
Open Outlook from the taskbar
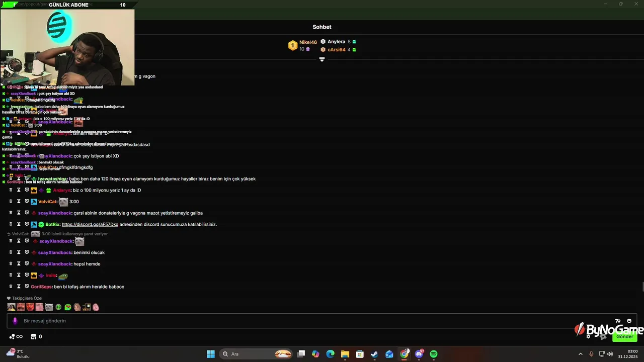click(389, 354)
